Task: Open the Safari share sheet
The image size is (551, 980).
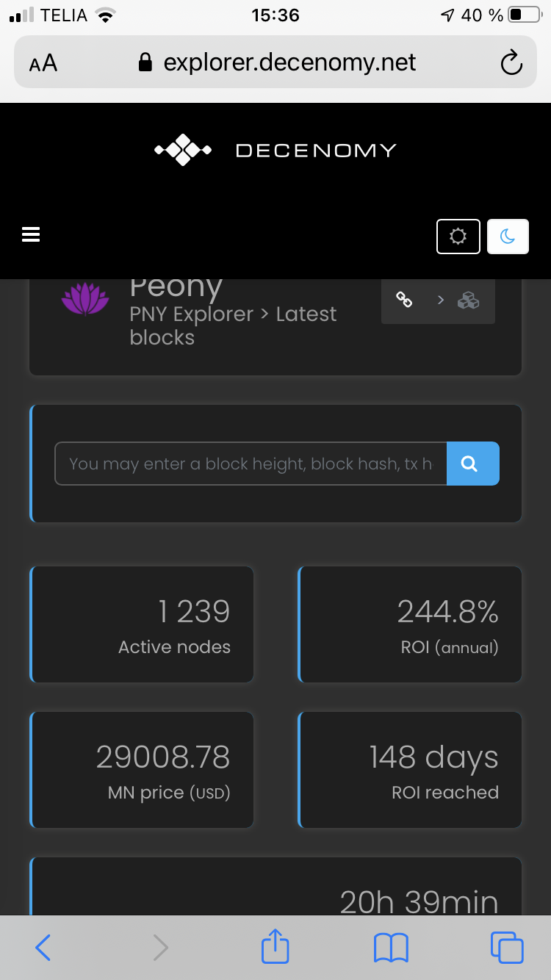Action: pyautogui.click(x=275, y=946)
